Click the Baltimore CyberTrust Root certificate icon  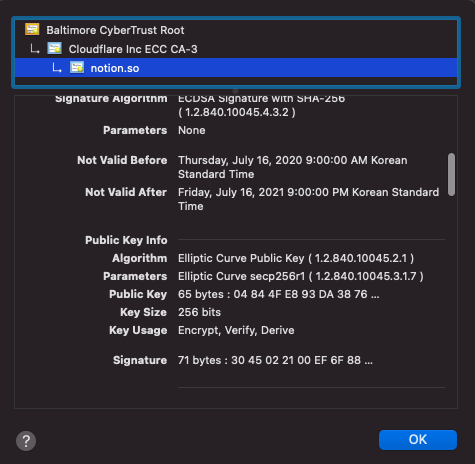[32, 29]
